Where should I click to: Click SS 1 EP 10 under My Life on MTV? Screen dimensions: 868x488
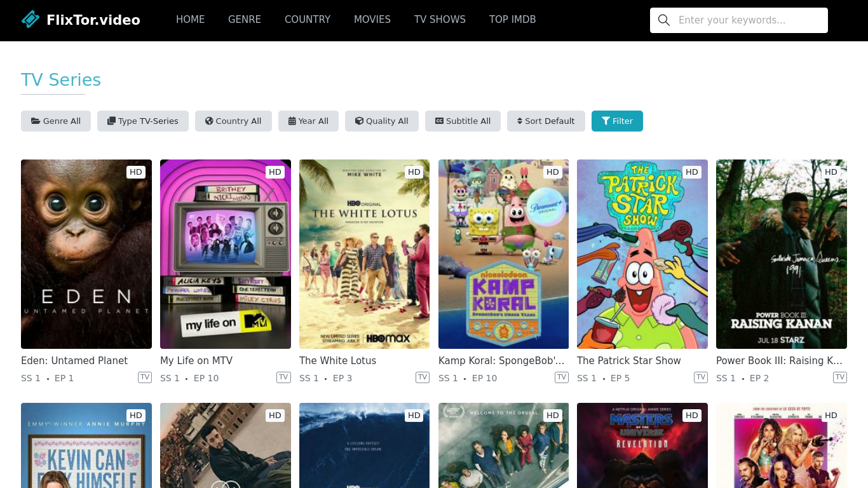189,378
